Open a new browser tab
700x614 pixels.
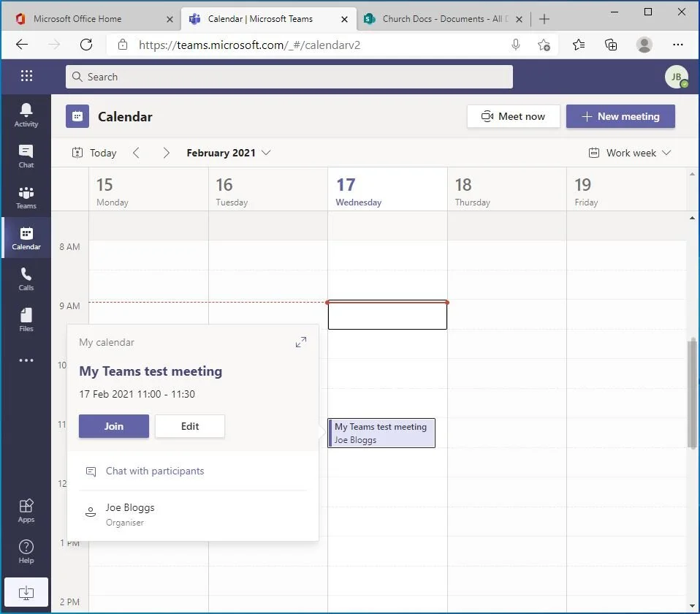coord(544,19)
